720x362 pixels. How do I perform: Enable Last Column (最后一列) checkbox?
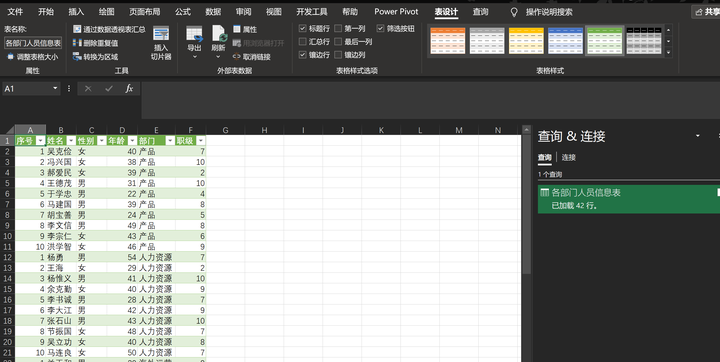click(338, 42)
